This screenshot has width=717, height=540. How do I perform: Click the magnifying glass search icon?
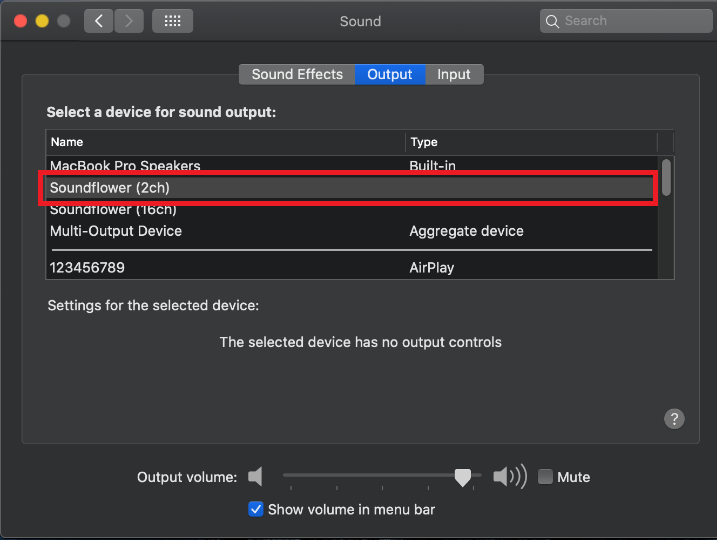552,21
